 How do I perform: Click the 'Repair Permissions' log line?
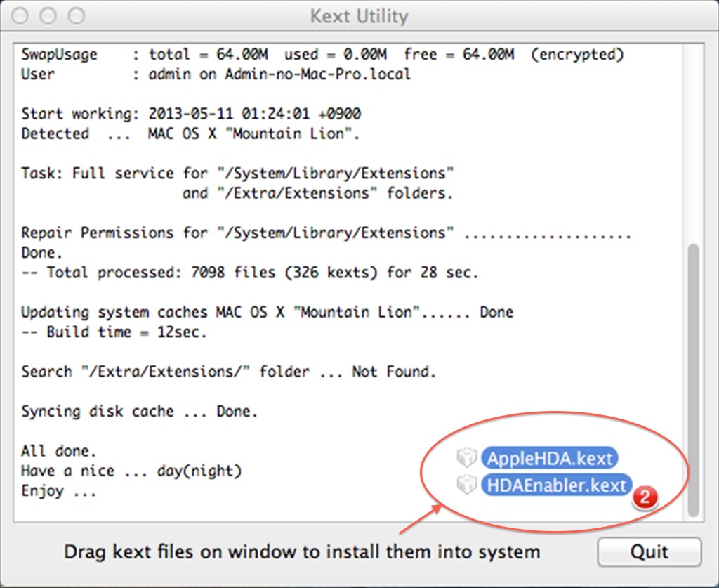326,233
